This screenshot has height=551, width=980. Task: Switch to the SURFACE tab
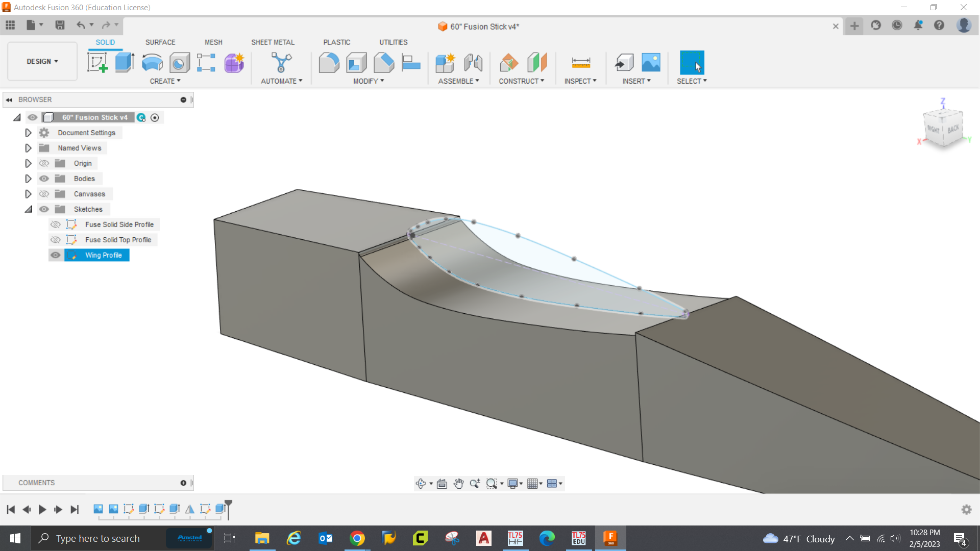click(x=160, y=42)
